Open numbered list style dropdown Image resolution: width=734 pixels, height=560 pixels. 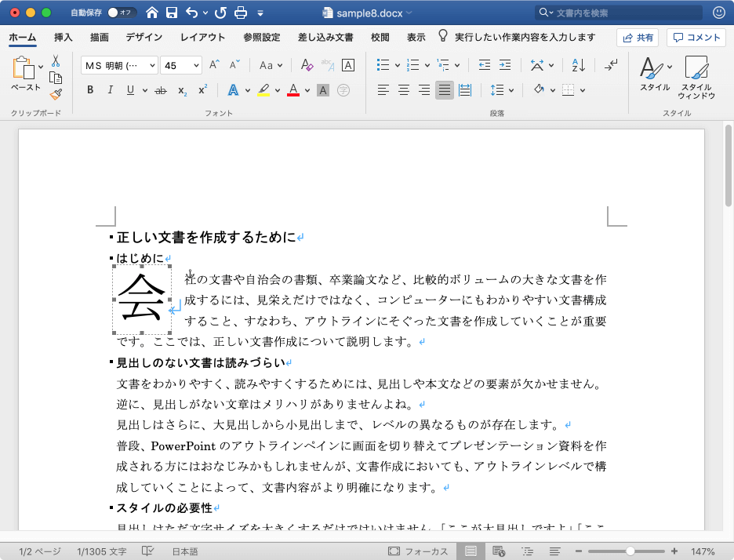[427, 66]
